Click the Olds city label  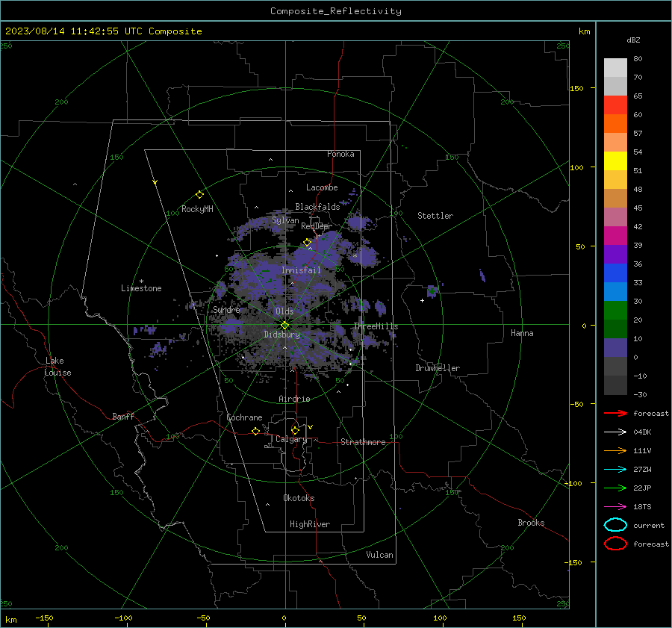pyautogui.click(x=284, y=311)
